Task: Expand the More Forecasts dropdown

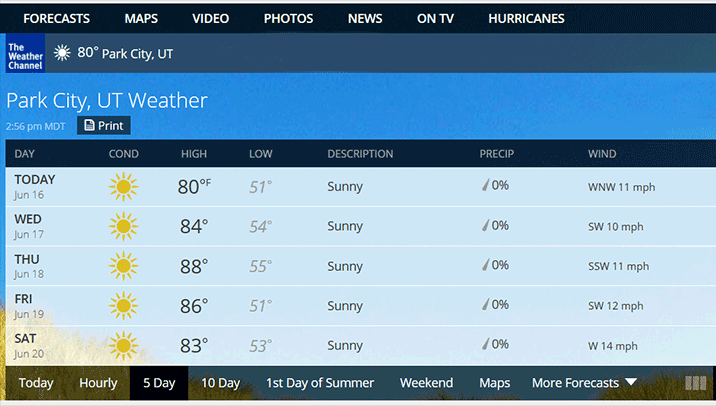Action: coord(585,383)
